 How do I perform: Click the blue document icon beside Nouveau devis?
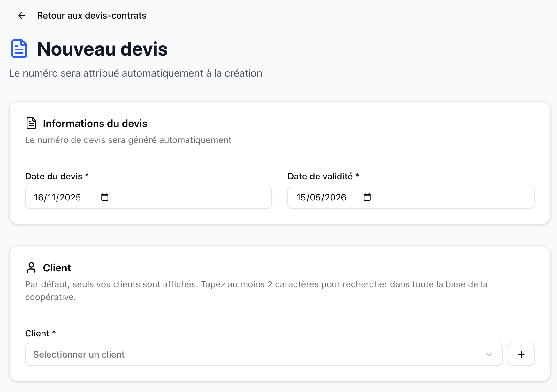[19, 49]
